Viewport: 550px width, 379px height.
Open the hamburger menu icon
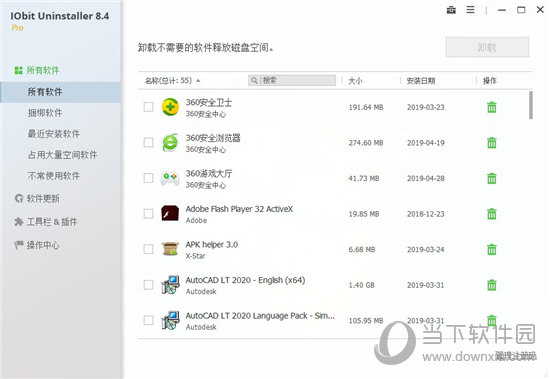click(x=470, y=10)
